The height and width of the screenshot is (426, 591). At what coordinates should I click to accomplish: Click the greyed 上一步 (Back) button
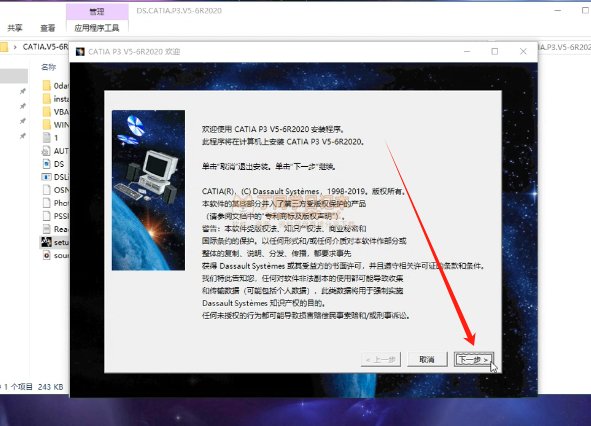click(x=381, y=359)
